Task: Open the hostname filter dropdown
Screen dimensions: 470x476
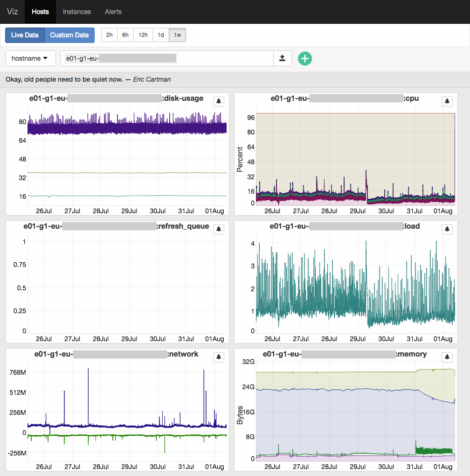Action: (30, 58)
